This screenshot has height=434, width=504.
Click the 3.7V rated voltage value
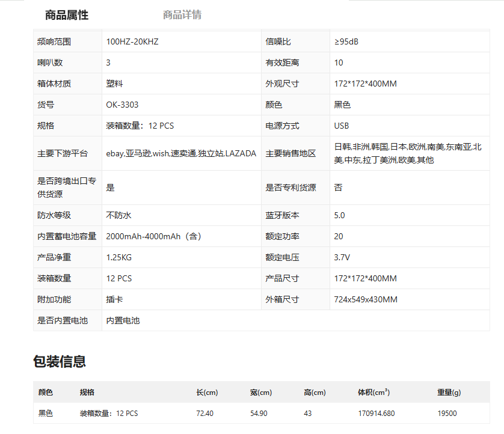pyautogui.click(x=342, y=257)
